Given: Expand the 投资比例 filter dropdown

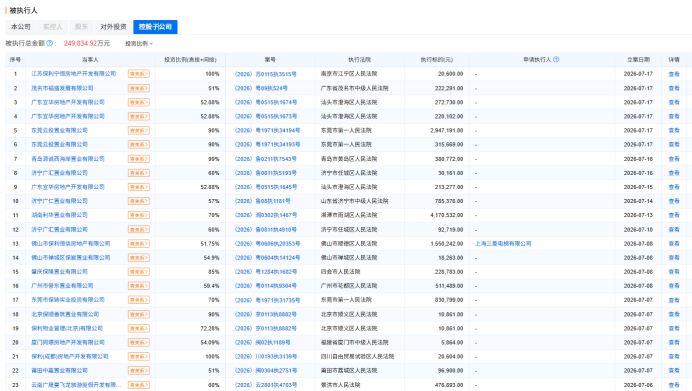Looking at the screenshot, I should pyautogui.click(x=139, y=44).
